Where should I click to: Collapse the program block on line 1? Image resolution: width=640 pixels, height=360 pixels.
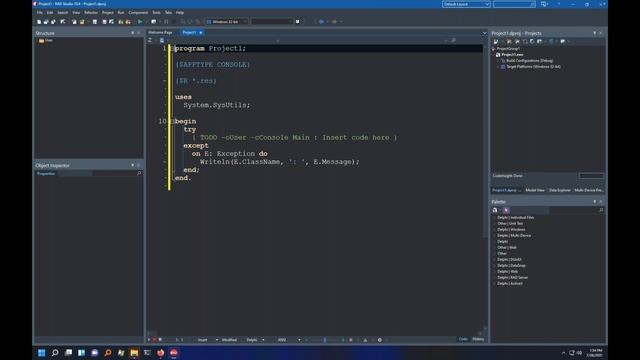pyautogui.click(x=172, y=49)
